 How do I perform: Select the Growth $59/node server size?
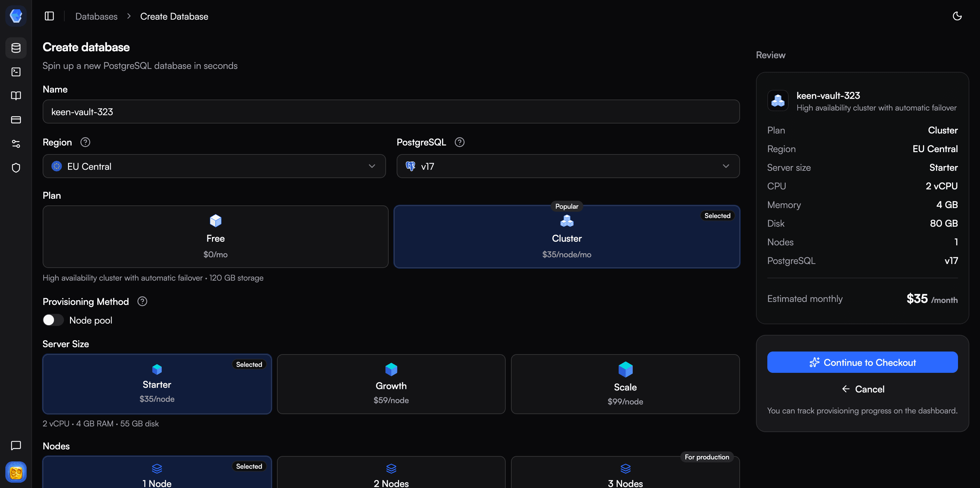[x=391, y=384]
